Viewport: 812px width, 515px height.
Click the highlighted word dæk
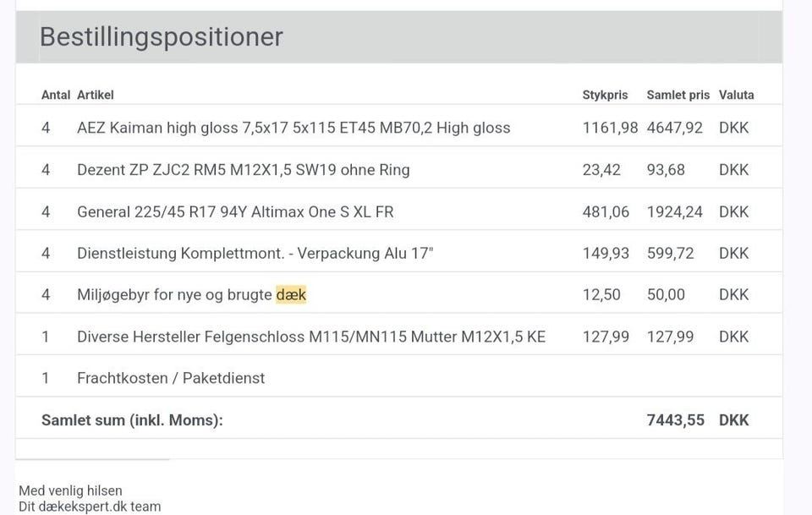coord(291,295)
